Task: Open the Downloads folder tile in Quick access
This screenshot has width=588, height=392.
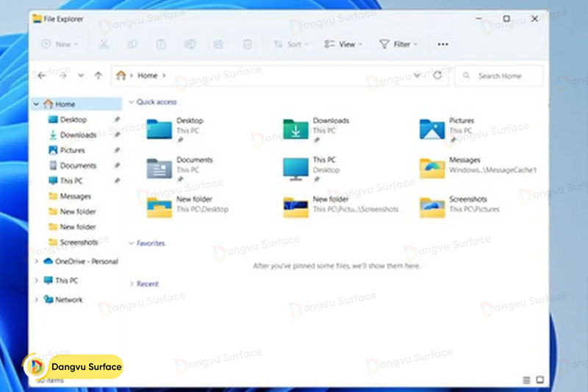Action: [x=317, y=129]
